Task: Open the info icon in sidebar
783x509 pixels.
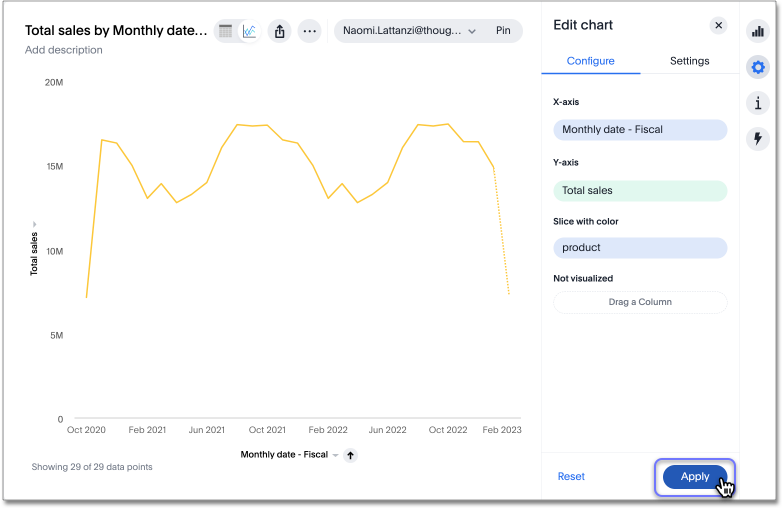Action: [758, 103]
